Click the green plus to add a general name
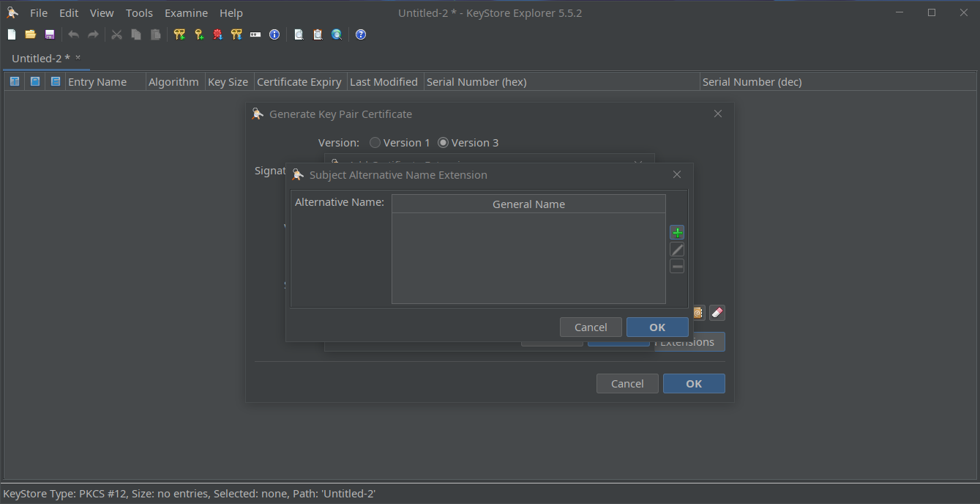Image resolution: width=980 pixels, height=504 pixels. [x=677, y=233]
